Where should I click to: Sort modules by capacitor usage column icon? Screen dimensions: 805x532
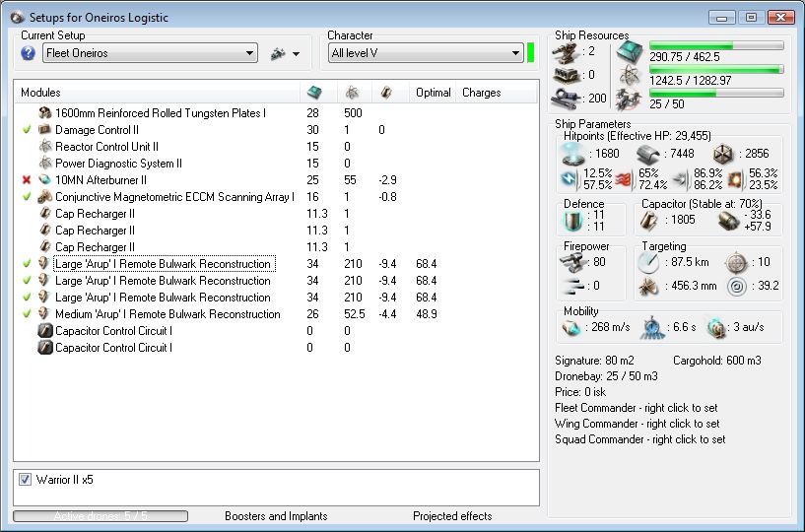[x=386, y=93]
